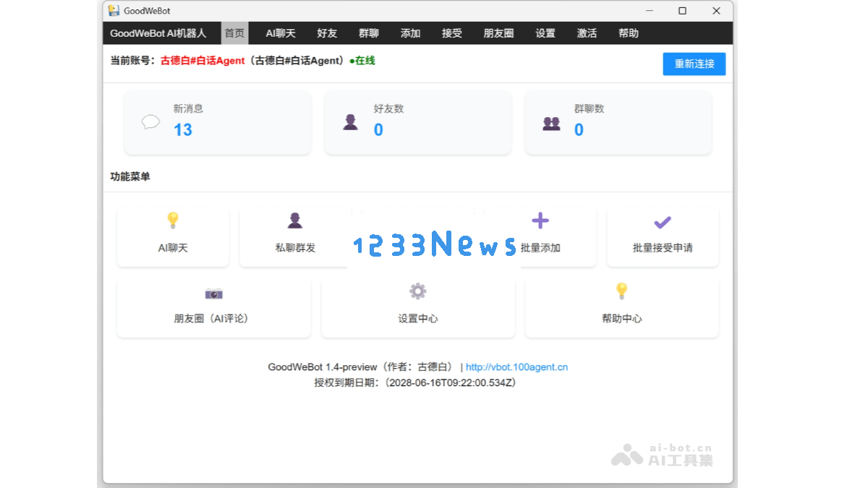
Task: Click the 朋友圈（AI评论） card label
Action: (213, 319)
